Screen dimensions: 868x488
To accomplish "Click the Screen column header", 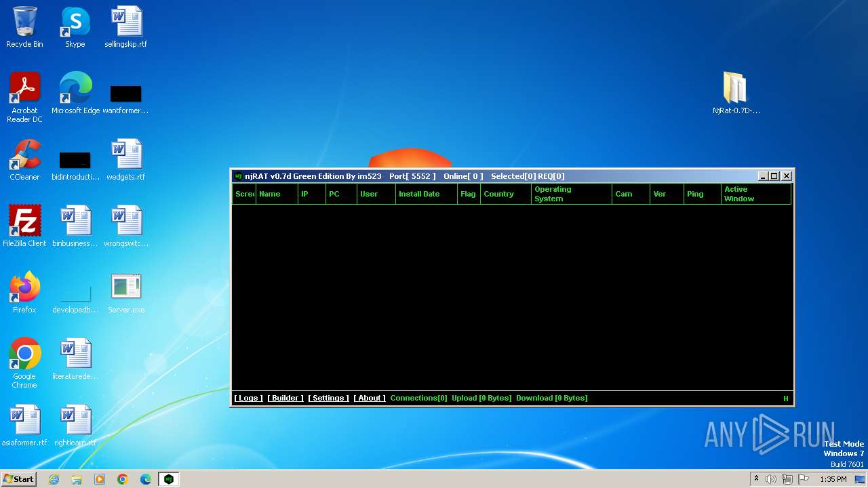I will [x=244, y=194].
